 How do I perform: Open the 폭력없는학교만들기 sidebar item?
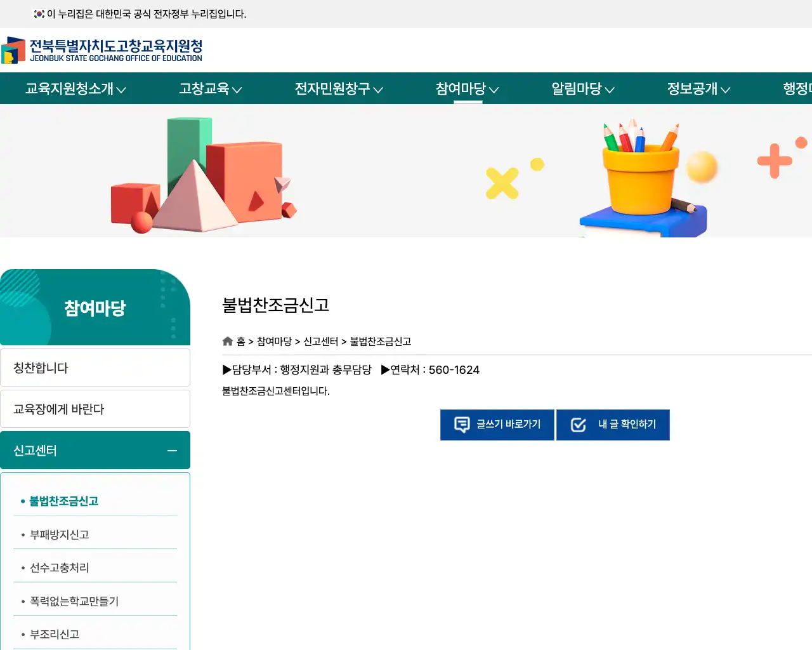(x=73, y=600)
